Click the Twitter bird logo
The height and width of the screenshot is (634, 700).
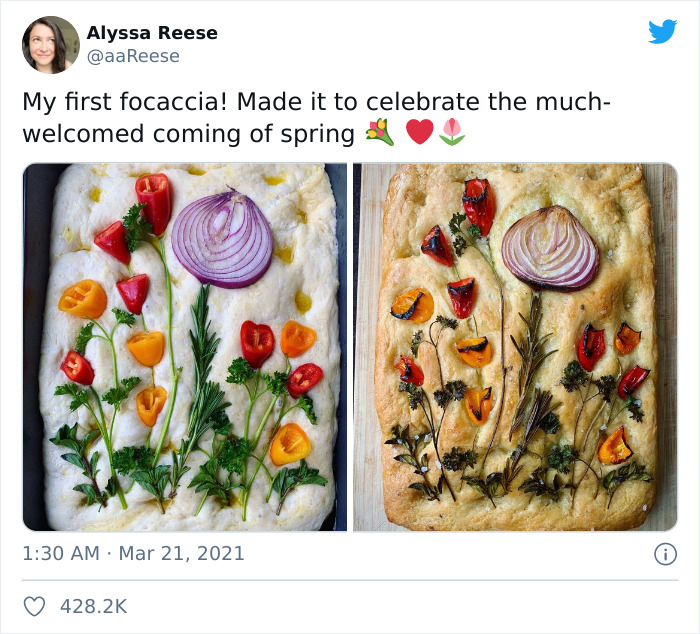(662, 31)
